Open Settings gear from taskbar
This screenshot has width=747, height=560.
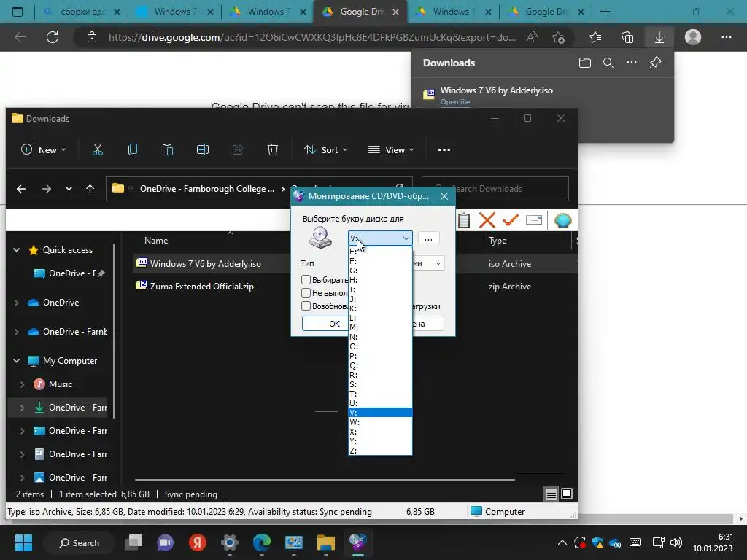point(230,542)
